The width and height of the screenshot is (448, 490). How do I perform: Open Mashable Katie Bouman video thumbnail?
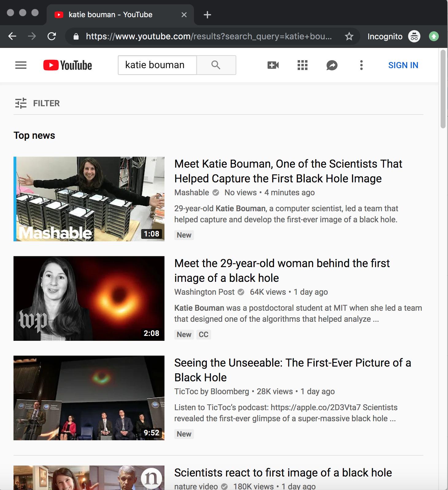(89, 199)
